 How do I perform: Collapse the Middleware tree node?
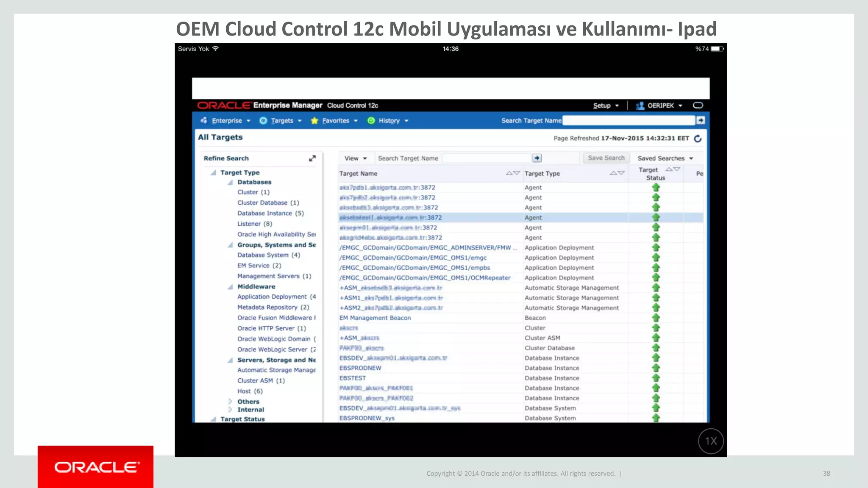click(230, 287)
